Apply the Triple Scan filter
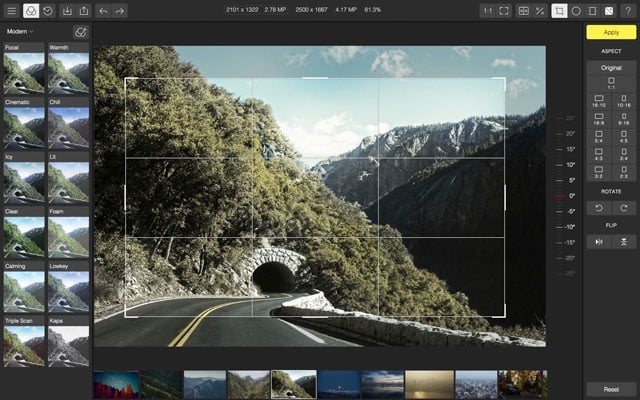 [24, 341]
